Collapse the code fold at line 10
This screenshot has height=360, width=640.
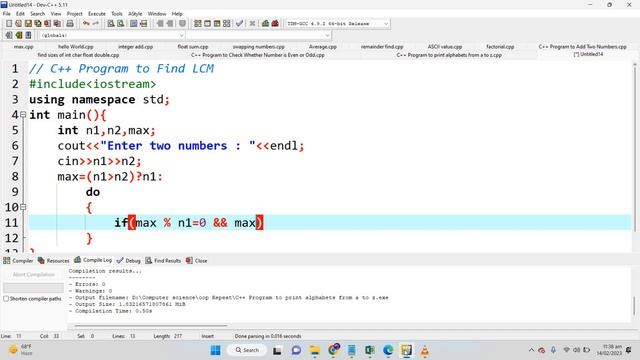23,207
